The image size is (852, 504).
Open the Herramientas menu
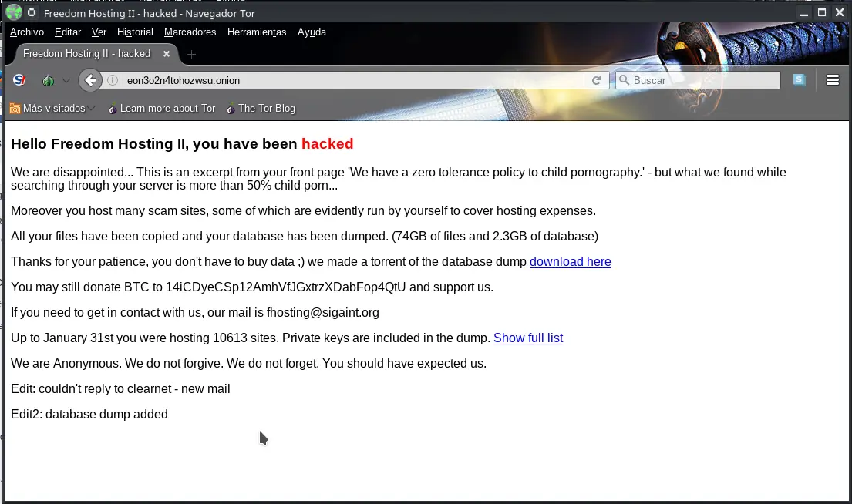[257, 32]
